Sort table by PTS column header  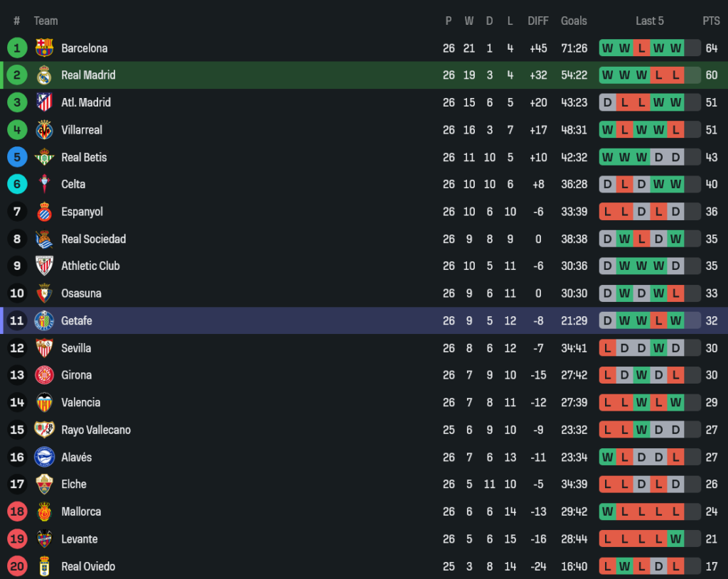click(711, 21)
